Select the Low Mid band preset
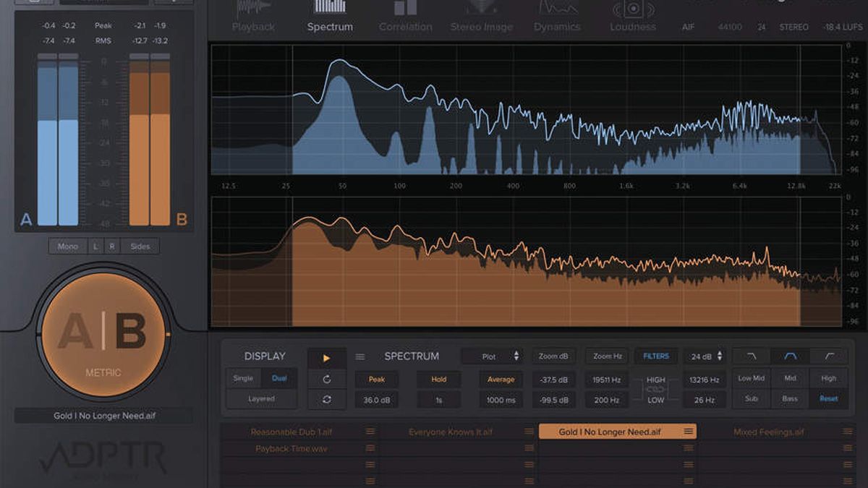This screenshot has width=868, height=488. (752, 378)
